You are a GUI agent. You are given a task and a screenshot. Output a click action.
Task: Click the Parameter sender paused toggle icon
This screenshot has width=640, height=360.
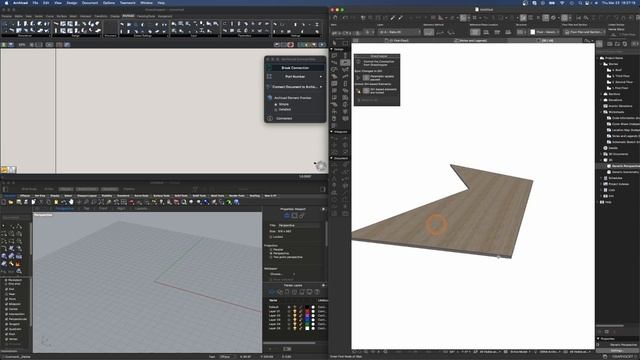[x=366, y=78]
